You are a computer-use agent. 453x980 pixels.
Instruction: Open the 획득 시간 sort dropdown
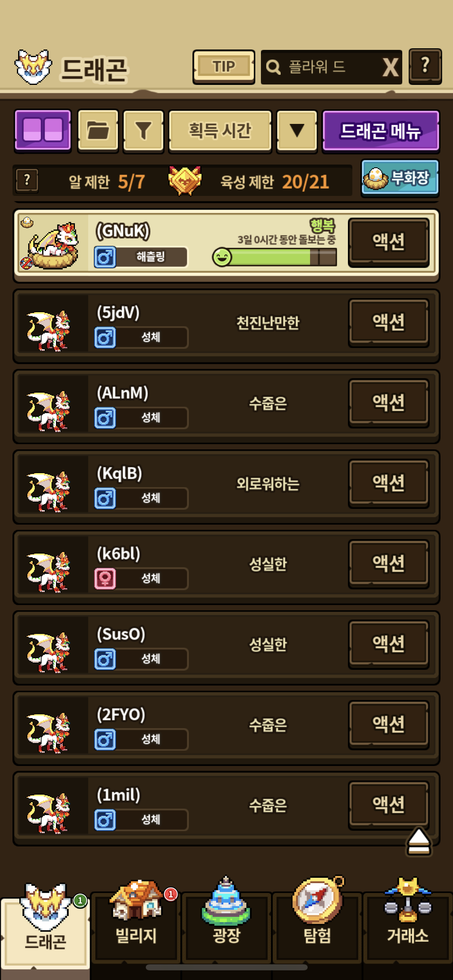[220, 131]
